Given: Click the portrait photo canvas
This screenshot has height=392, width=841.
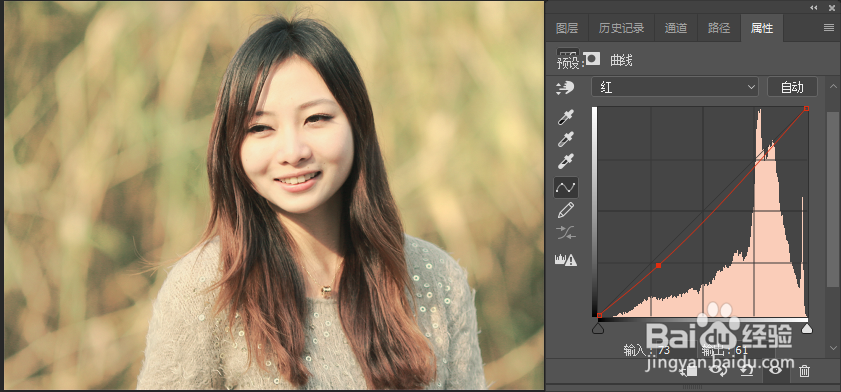Looking at the screenshot, I should click(x=274, y=195).
